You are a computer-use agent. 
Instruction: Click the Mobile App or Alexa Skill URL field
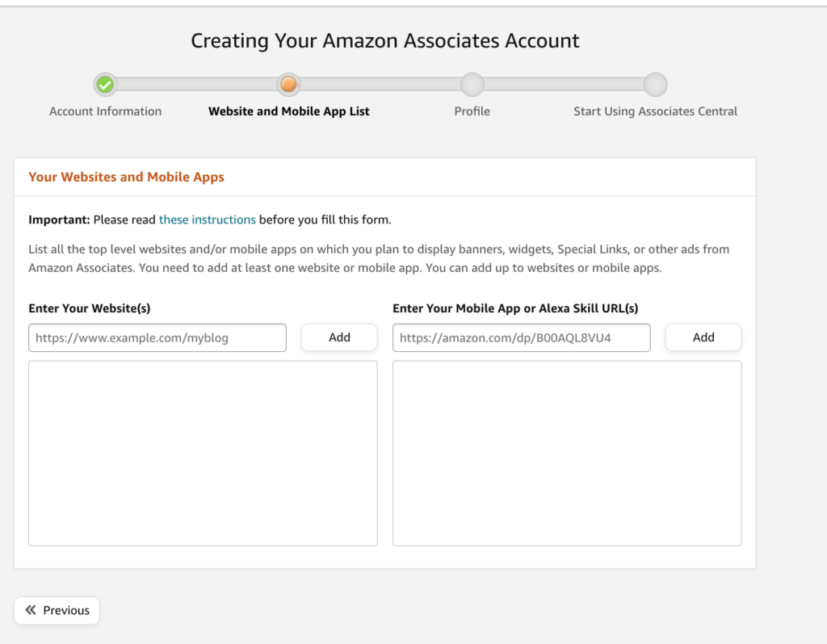521,337
